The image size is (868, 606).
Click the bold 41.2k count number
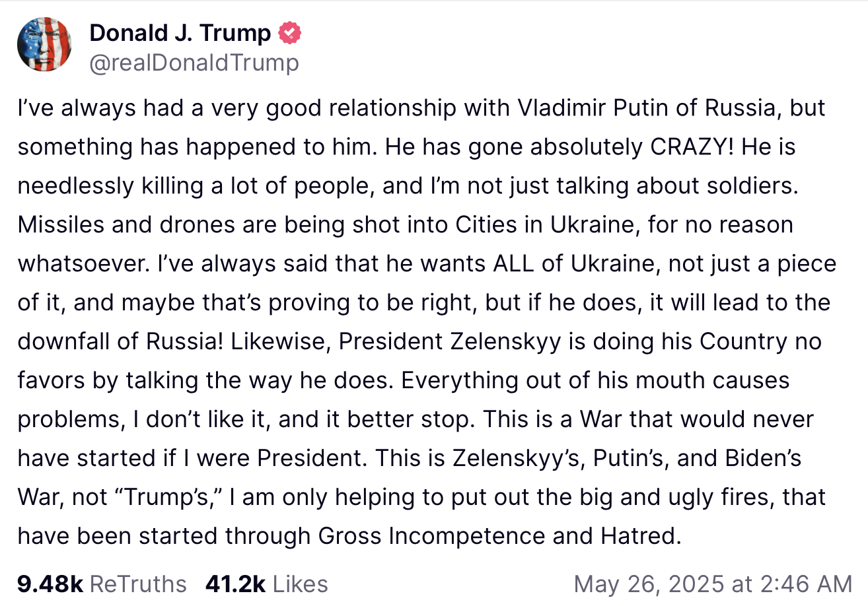coord(235,584)
